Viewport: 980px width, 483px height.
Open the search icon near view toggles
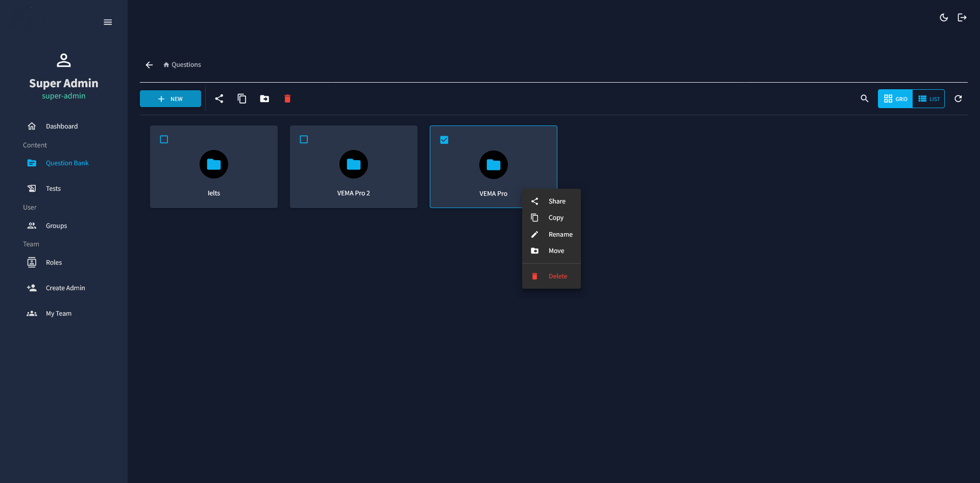coord(865,98)
